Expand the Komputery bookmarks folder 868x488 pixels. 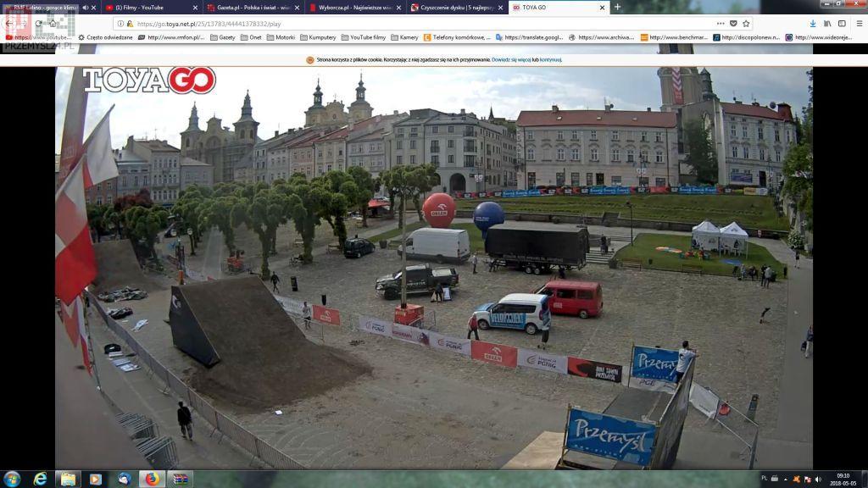click(318, 37)
